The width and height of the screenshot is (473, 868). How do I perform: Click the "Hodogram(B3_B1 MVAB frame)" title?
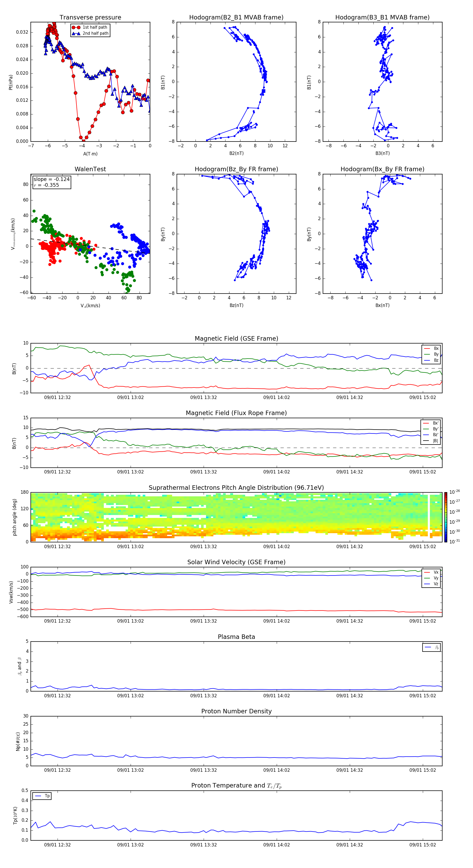(382, 18)
